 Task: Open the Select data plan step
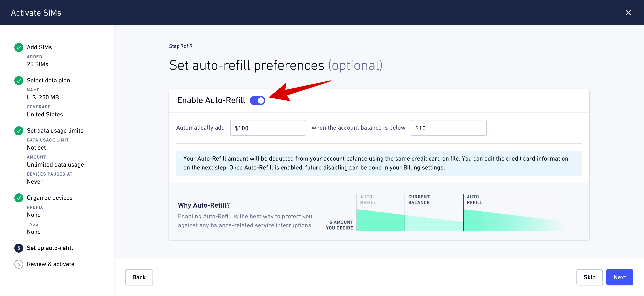point(49,80)
